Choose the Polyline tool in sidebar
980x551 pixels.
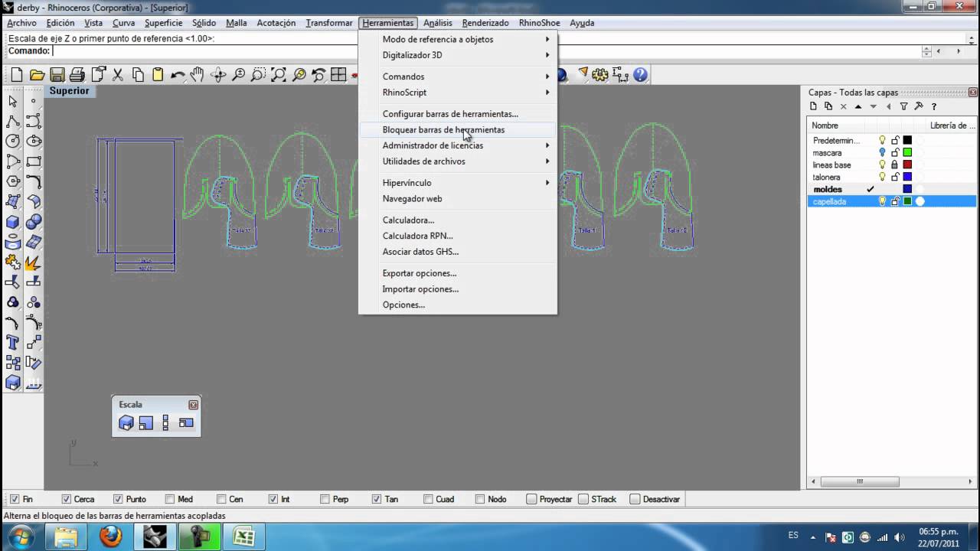[13, 121]
